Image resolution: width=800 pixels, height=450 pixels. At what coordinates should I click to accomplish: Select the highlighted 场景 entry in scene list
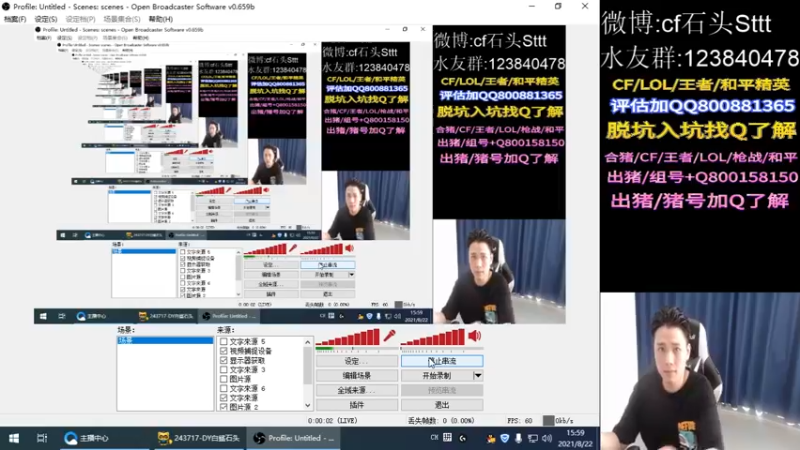[165, 340]
